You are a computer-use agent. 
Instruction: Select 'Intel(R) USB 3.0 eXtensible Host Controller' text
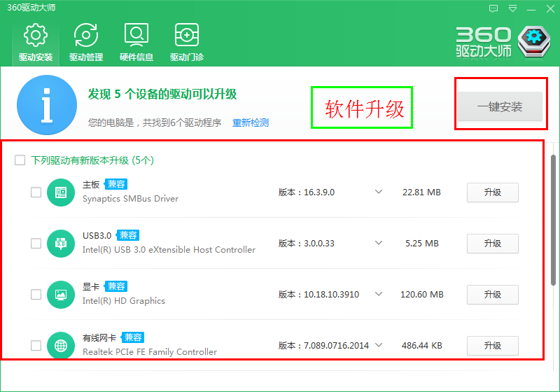click(169, 250)
